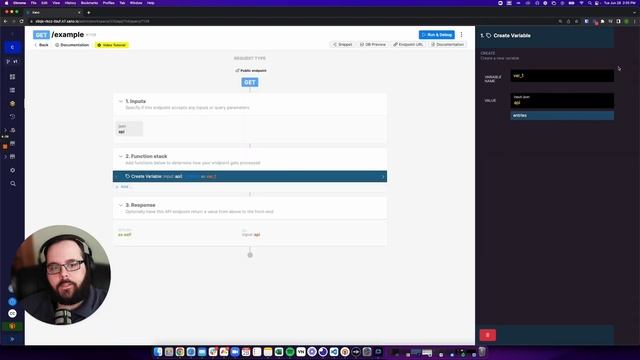
Task: Open the workspace avatar letter in sidebar
Action: 12,47
